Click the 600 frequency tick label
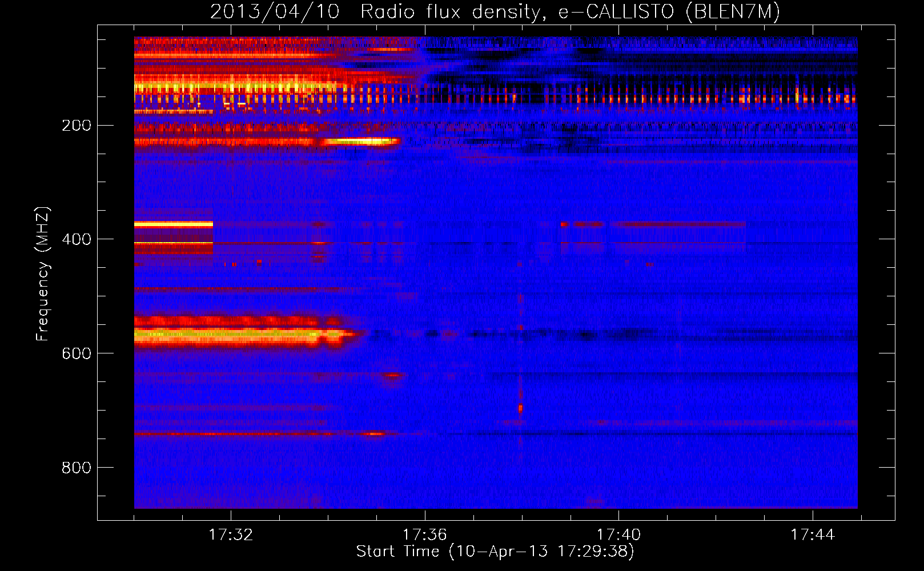The height and width of the screenshot is (571, 924). click(77, 353)
